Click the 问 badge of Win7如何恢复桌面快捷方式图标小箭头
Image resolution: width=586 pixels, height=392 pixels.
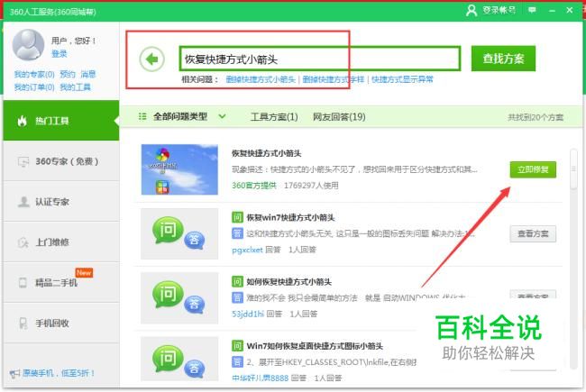point(237,346)
